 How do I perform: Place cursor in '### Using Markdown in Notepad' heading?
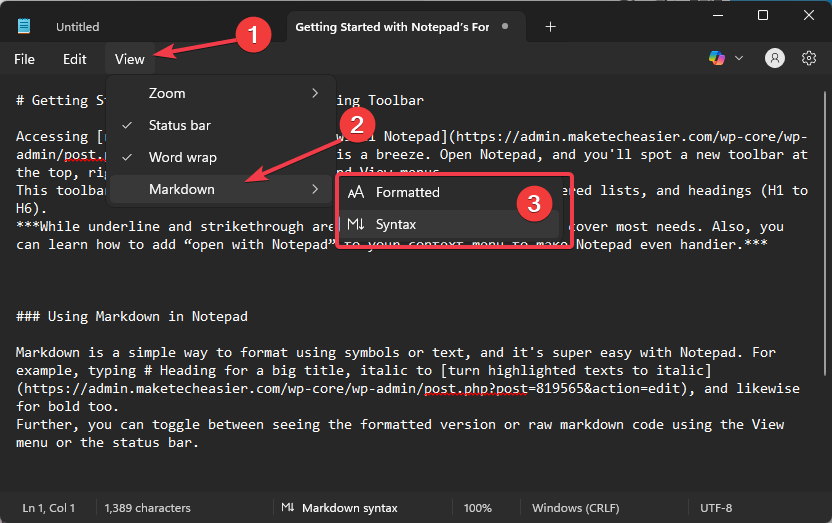[x=132, y=317]
